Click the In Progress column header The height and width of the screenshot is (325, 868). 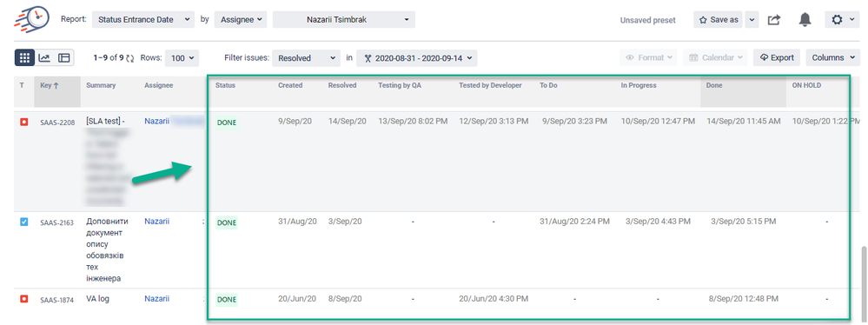[x=639, y=85]
